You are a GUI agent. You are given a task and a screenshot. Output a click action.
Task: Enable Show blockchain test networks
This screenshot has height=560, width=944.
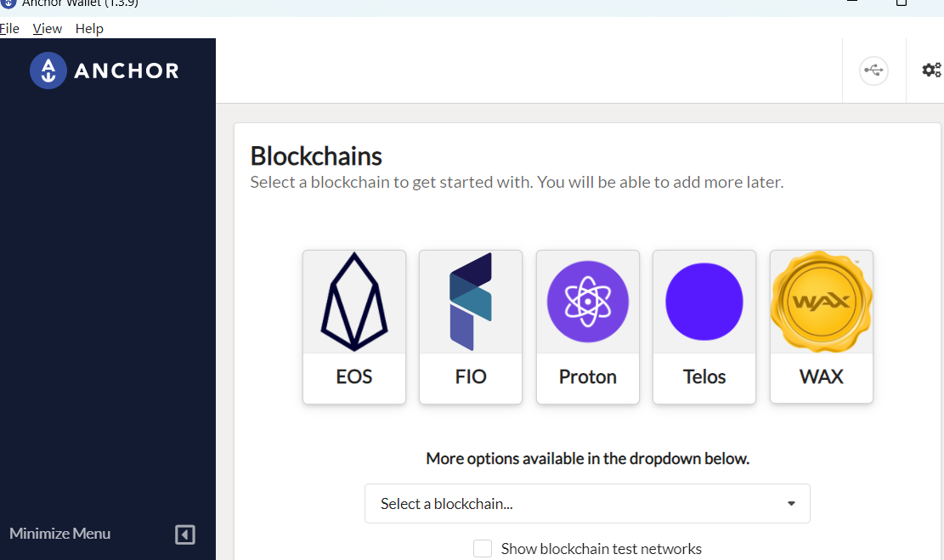pos(483,548)
